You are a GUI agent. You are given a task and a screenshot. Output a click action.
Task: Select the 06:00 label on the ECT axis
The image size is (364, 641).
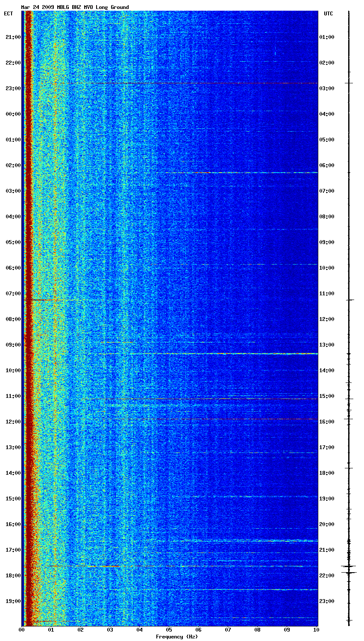click(x=13, y=268)
